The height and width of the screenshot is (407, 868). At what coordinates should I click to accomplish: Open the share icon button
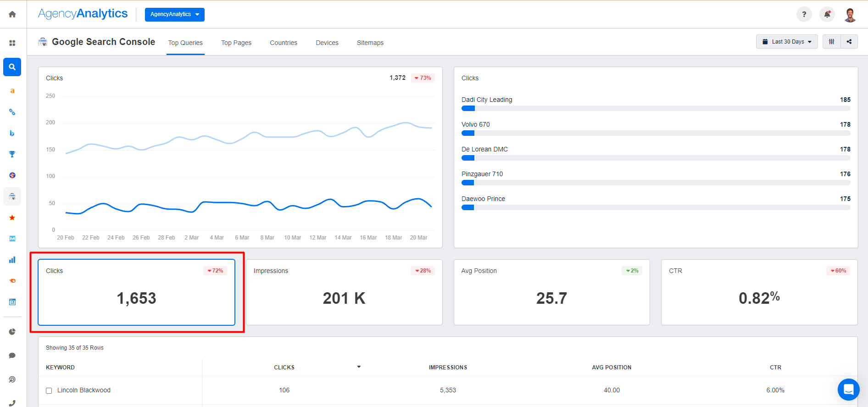[849, 42]
